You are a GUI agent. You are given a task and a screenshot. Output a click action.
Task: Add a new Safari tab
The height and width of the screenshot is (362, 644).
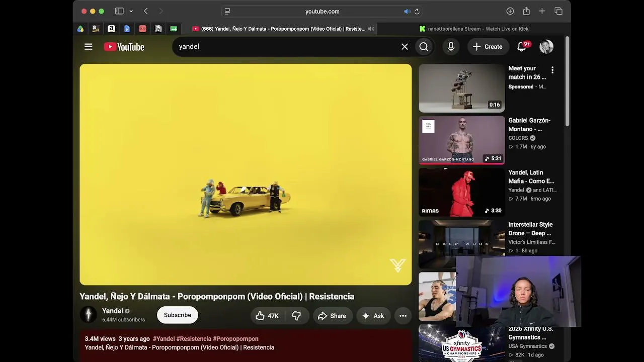(x=542, y=11)
